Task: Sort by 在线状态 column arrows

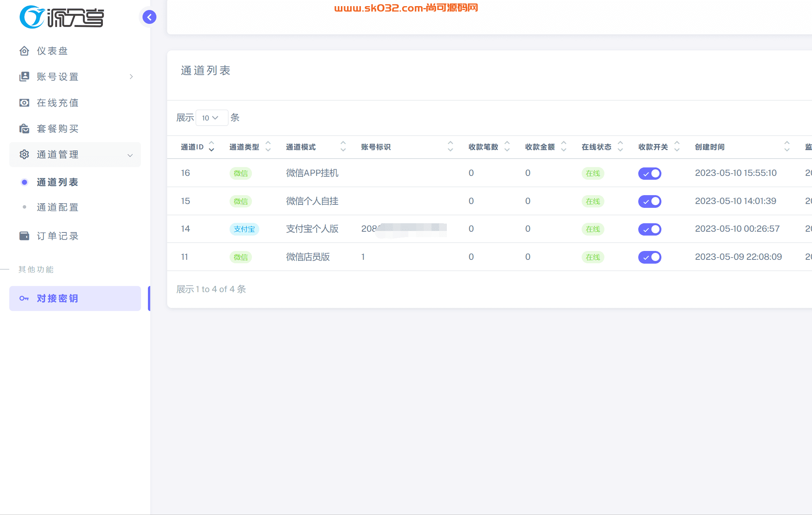Action: point(620,147)
